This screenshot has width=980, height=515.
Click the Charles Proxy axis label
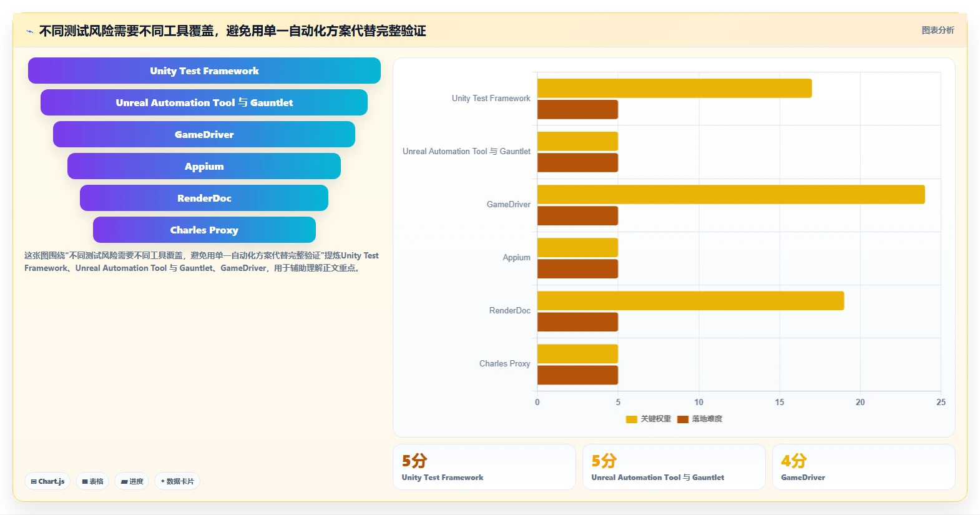[504, 364]
